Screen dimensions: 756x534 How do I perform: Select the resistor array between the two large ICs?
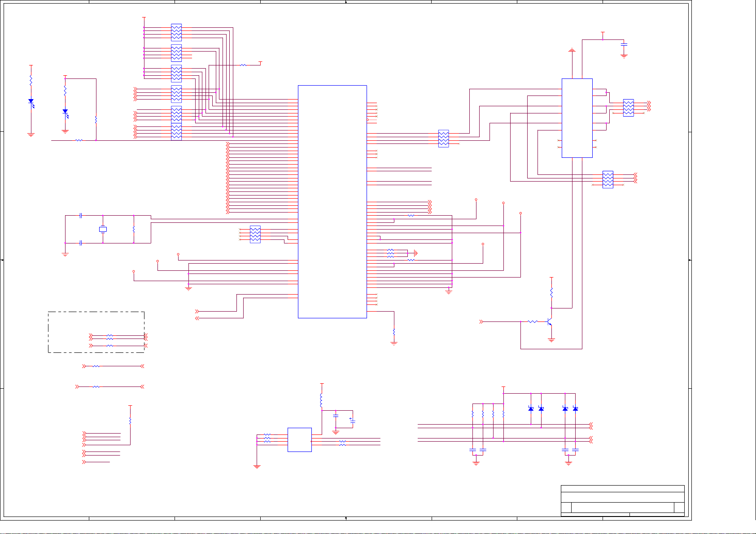443,139
